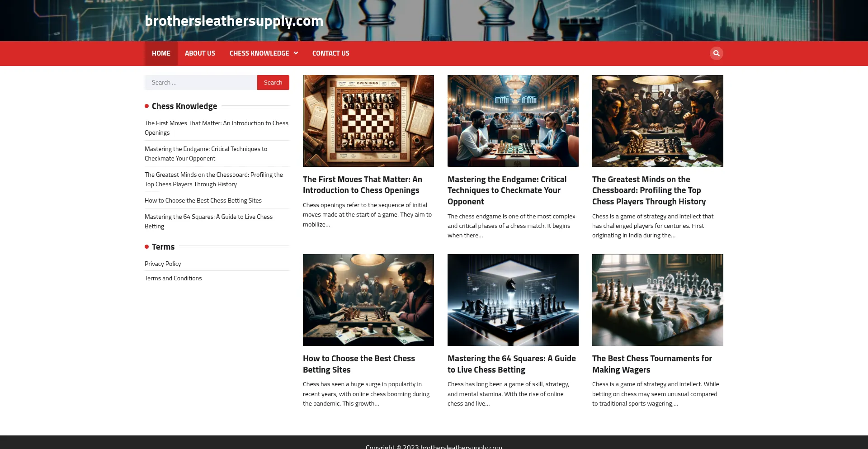Click article heading Mastering the Endgame
Screen dimensions: 868x449
click(x=507, y=190)
